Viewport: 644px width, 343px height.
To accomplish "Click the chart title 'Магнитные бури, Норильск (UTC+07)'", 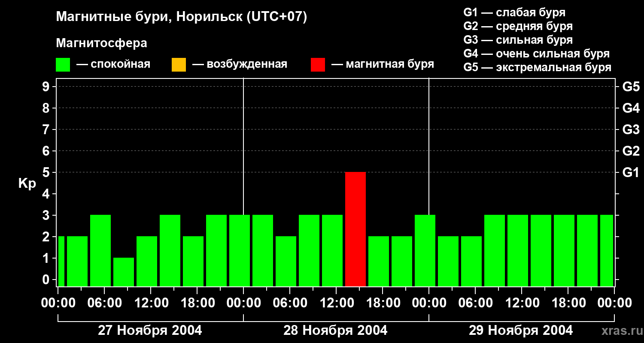I will coord(182,17).
